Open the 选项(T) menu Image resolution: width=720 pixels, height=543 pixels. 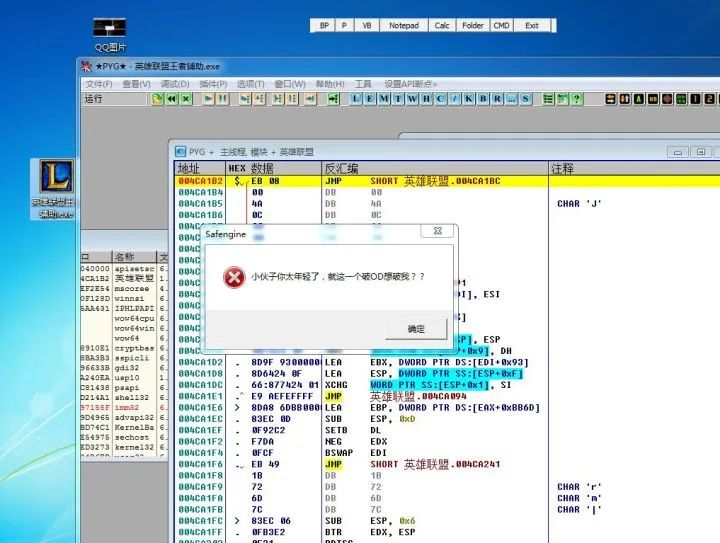pyautogui.click(x=251, y=84)
